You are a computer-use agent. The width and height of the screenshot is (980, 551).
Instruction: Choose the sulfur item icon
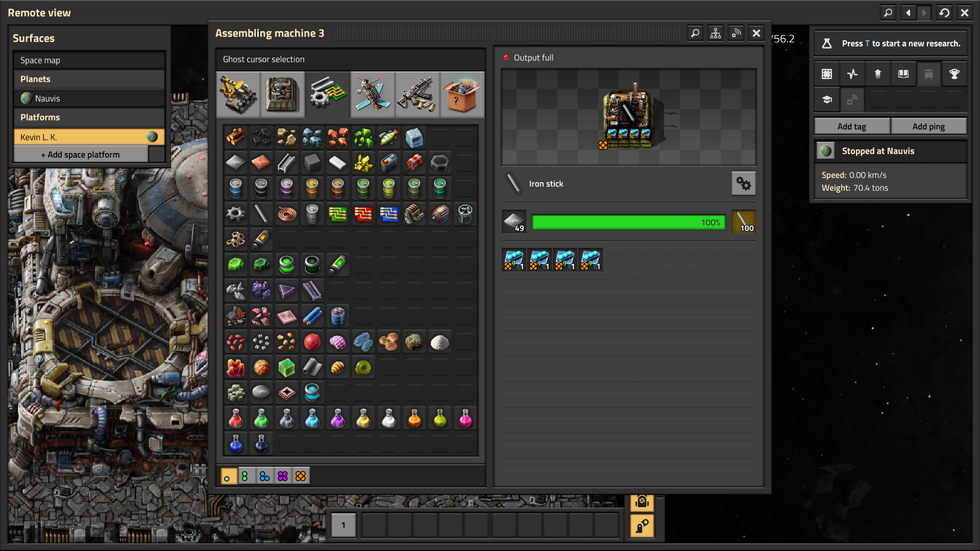(x=363, y=163)
